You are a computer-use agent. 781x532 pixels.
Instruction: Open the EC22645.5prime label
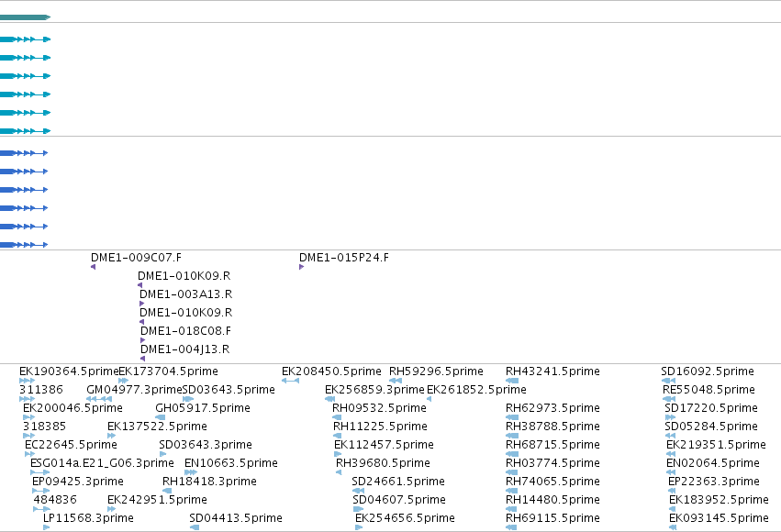72,445
